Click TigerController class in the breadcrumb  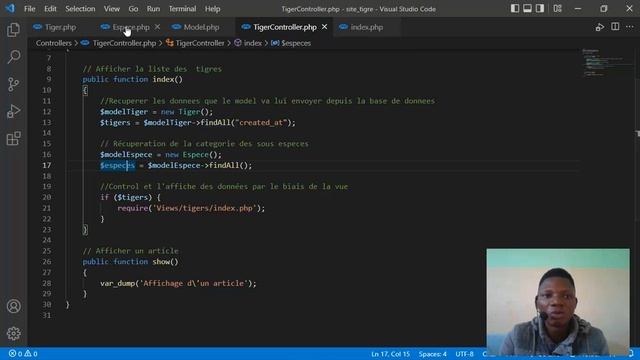[x=200, y=43]
